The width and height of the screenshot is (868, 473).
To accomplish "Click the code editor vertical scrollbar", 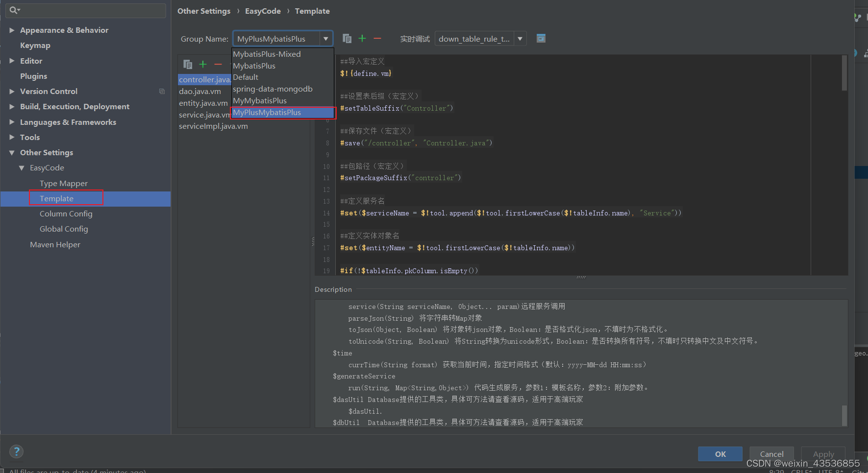I will (x=844, y=73).
